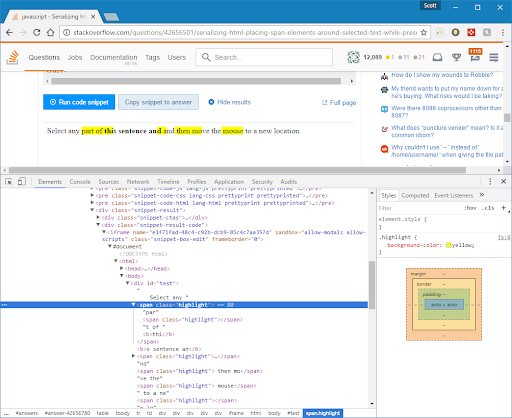Reload the page with the refresh icon
The image size is (512, 418).
(37, 32)
